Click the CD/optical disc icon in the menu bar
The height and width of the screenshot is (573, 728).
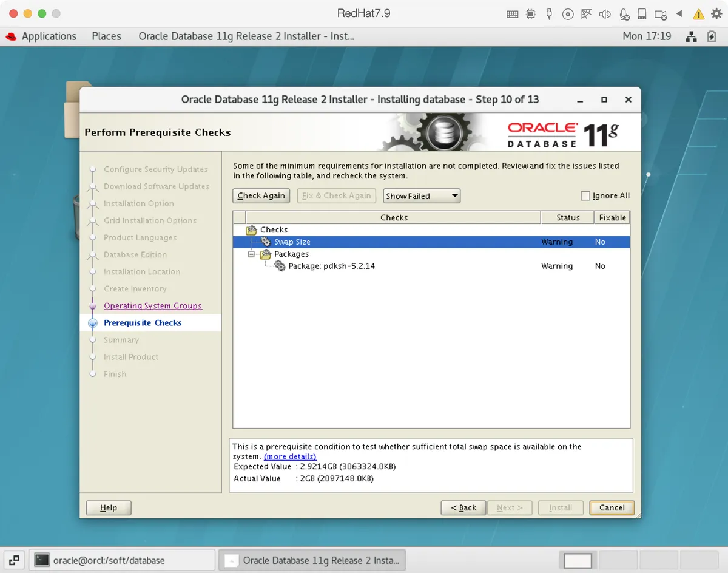[568, 13]
